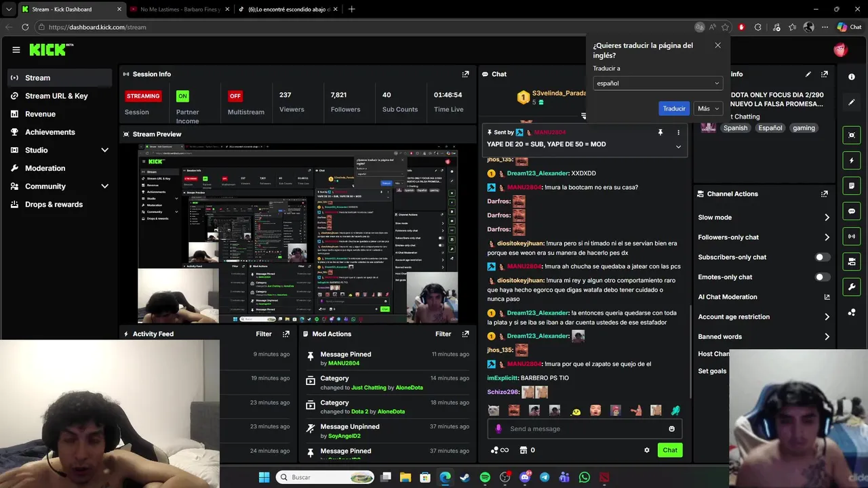
Task: Open the hamburger navigation menu
Action: click(x=16, y=49)
